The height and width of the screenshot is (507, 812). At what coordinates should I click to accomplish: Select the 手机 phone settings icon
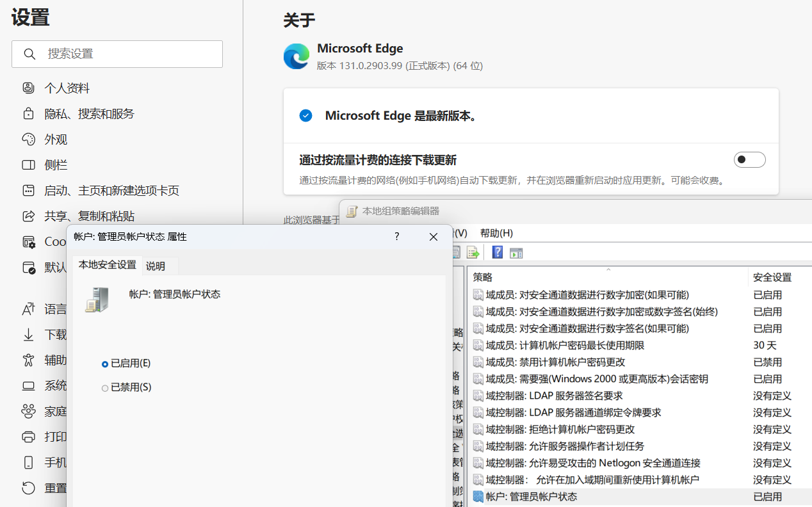(29, 463)
